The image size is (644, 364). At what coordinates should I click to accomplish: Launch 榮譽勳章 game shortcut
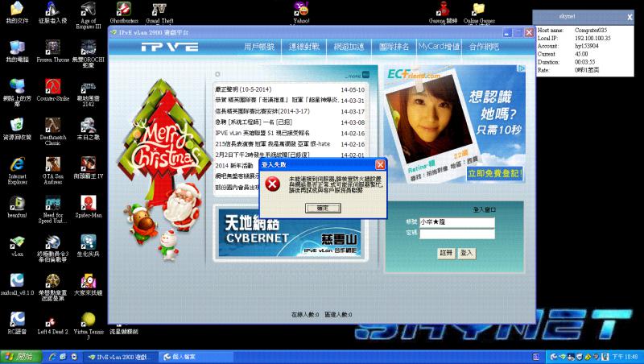[x=52, y=287]
